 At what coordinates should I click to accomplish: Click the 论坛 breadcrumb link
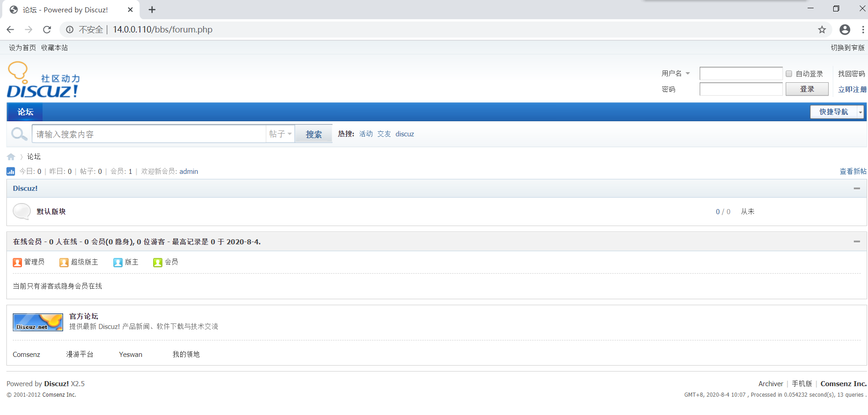[x=34, y=157]
